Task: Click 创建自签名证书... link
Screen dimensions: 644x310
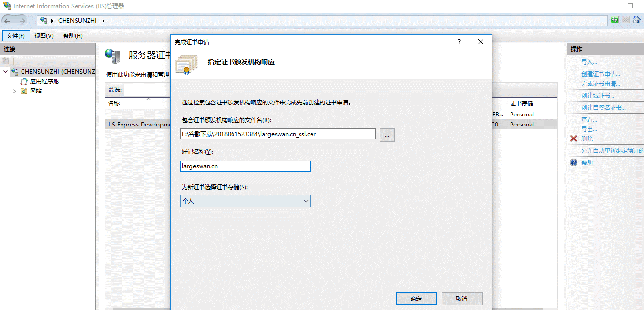Action: tap(603, 108)
